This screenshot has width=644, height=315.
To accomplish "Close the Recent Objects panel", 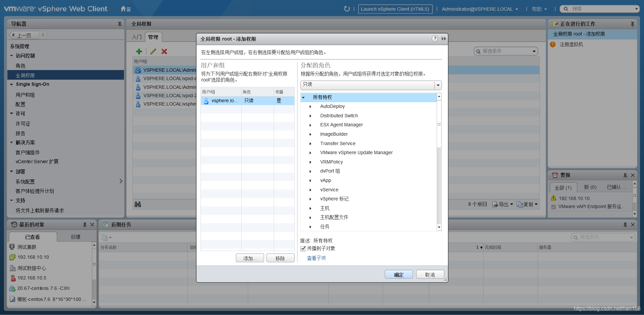I will (x=92, y=225).
